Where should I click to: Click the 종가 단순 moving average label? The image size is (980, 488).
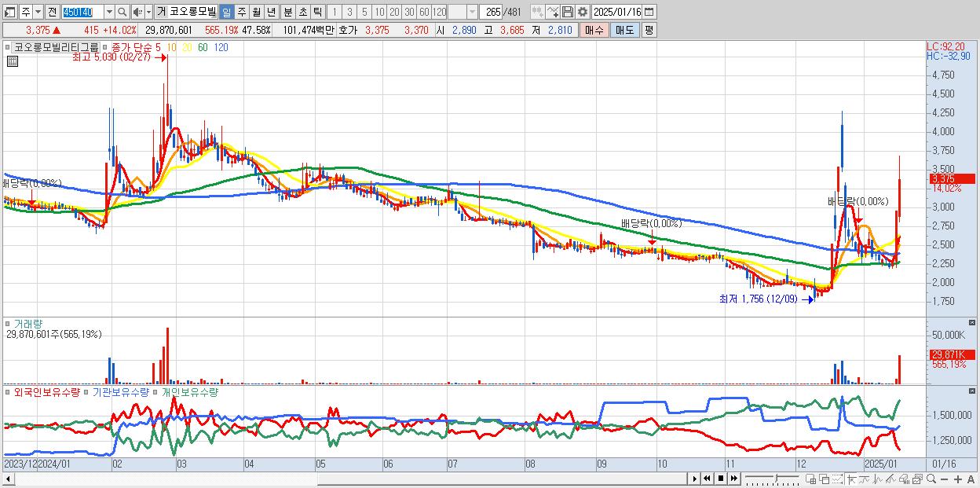(132, 47)
